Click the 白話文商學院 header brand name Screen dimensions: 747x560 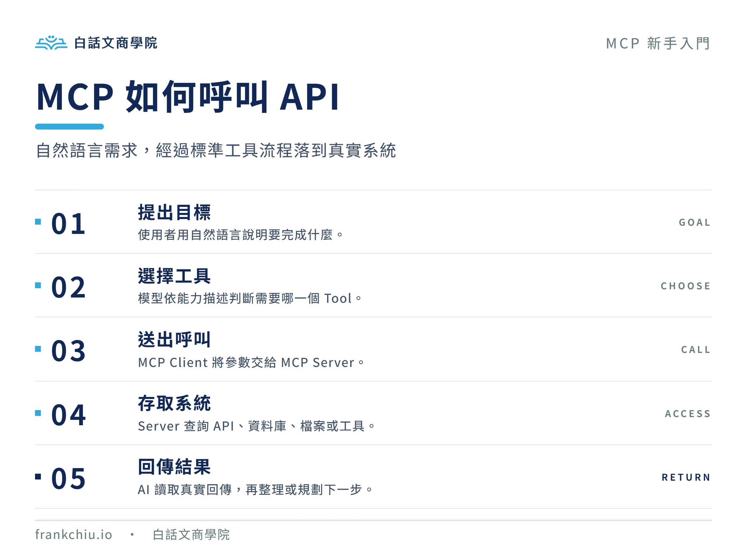[x=116, y=43]
